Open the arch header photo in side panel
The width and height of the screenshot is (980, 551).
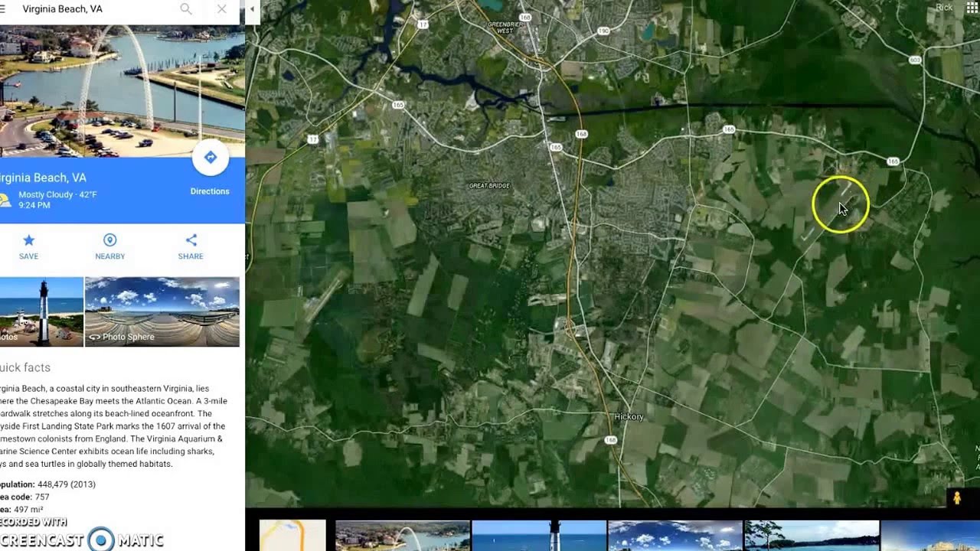pyautogui.click(x=122, y=91)
